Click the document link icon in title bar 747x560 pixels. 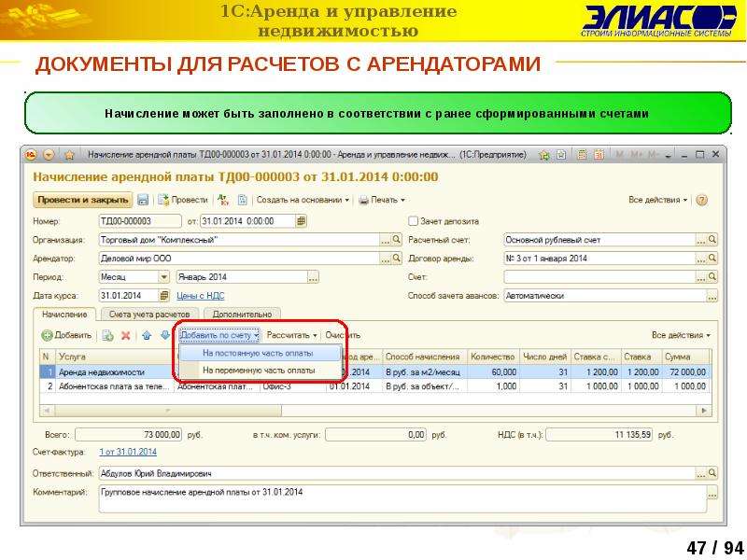(561, 155)
